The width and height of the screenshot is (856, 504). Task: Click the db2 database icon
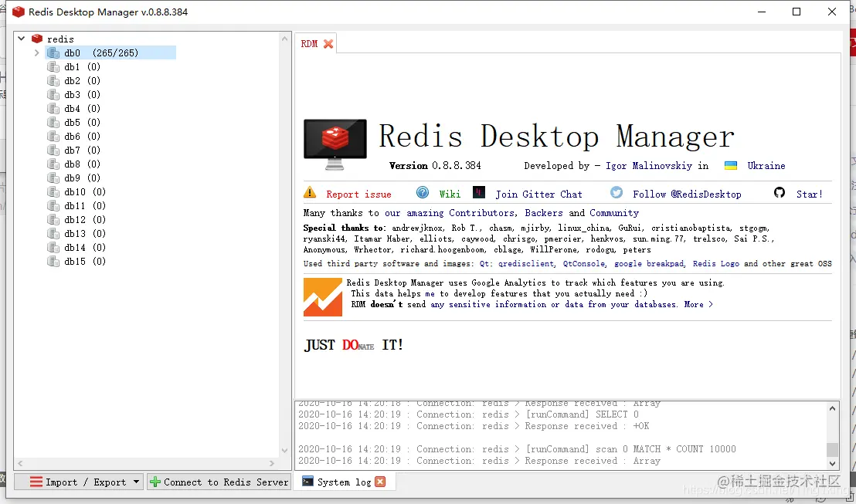pyautogui.click(x=53, y=81)
